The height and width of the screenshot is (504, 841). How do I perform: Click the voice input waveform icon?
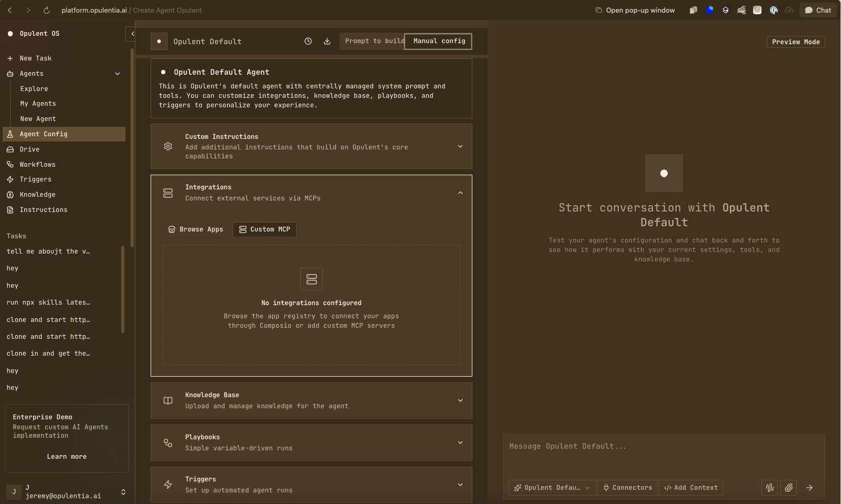point(769,488)
